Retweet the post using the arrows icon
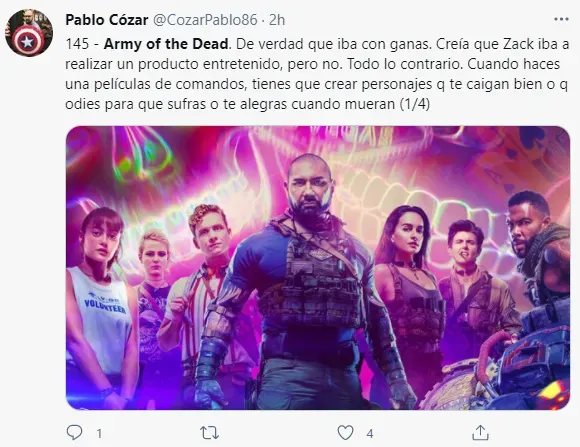This screenshot has height=447, width=580. click(x=209, y=432)
